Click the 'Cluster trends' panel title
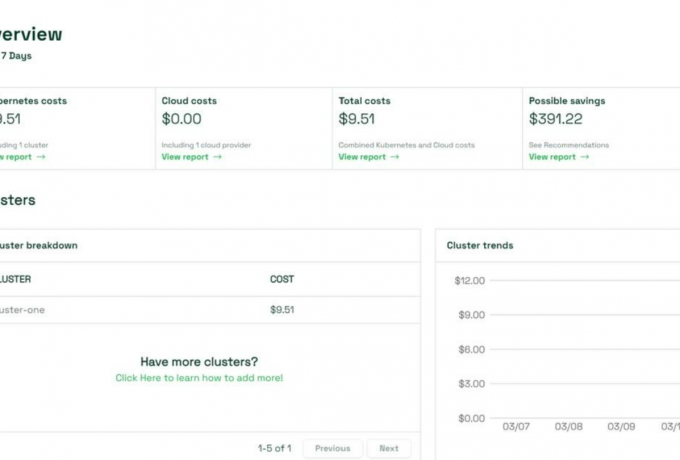 click(x=480, y=245)
